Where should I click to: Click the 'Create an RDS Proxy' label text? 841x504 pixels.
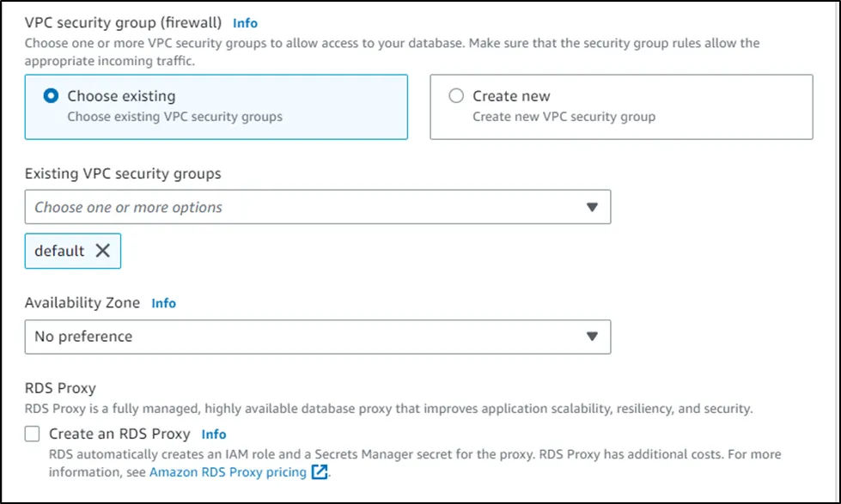pos(119,434)
